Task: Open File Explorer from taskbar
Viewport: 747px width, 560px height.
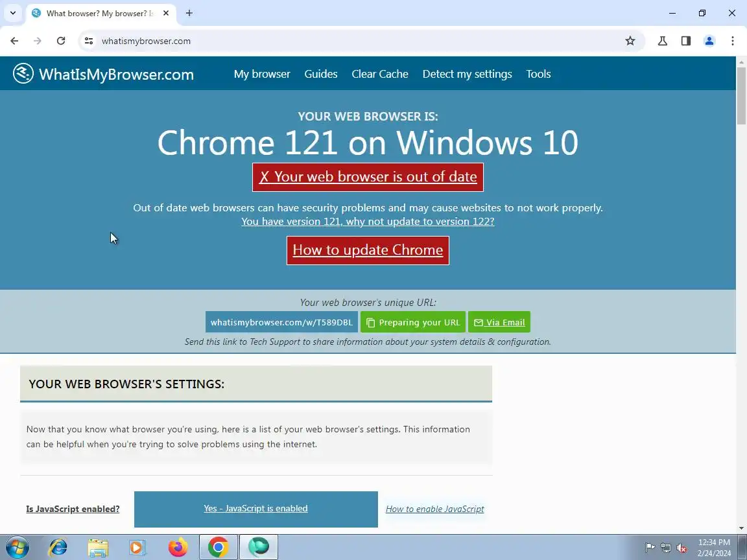Action: pos(98,548)
